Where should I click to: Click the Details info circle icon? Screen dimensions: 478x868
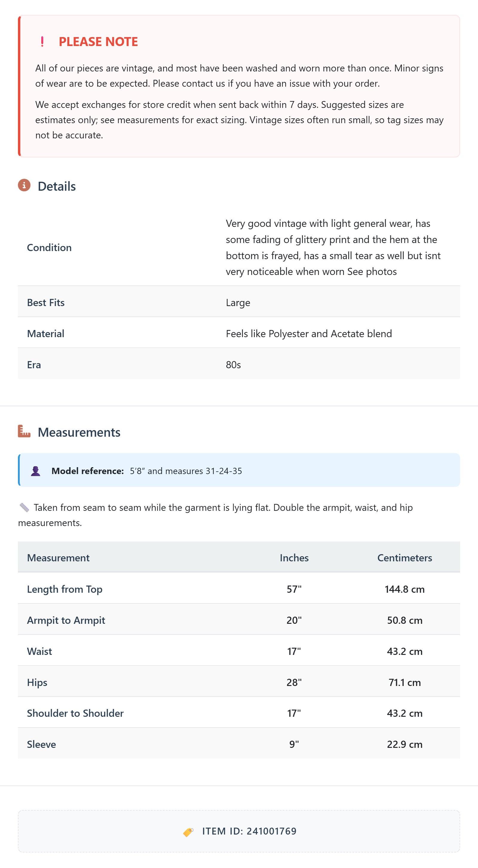tap(24, 185)
